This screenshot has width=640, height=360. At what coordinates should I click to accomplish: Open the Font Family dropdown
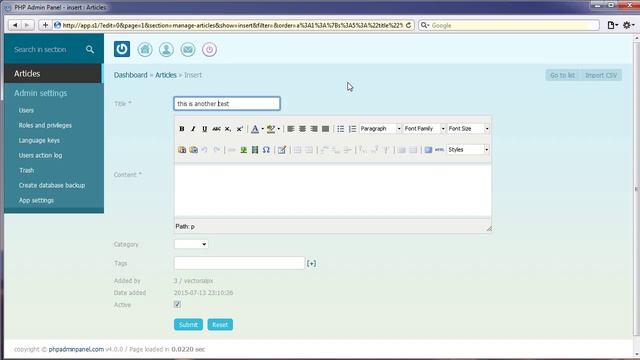coord(424,129)
